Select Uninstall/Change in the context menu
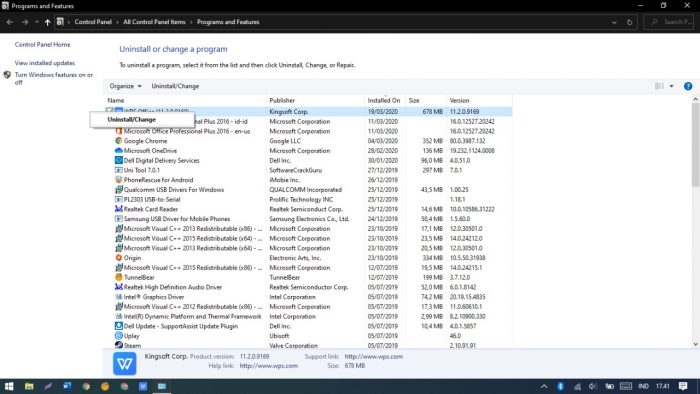The width and height of the screenshot is (700, 394). pos(142,120)
